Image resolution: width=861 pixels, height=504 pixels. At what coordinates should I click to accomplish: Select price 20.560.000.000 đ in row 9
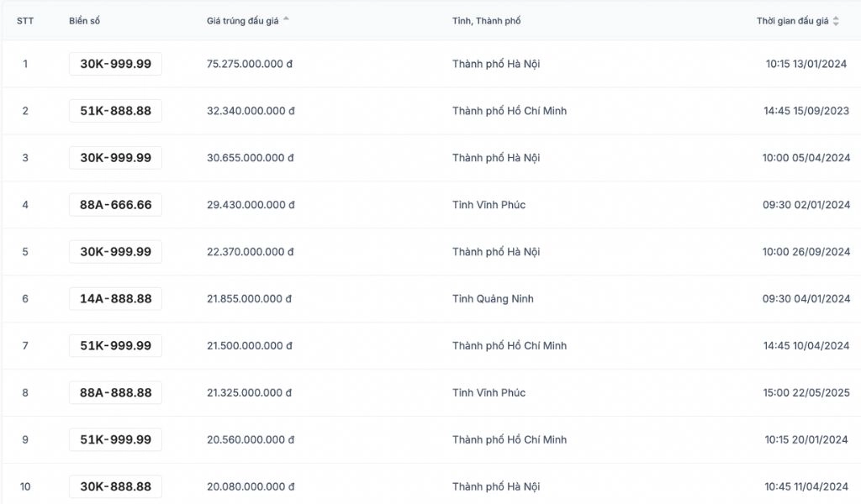tap(251, 440)
